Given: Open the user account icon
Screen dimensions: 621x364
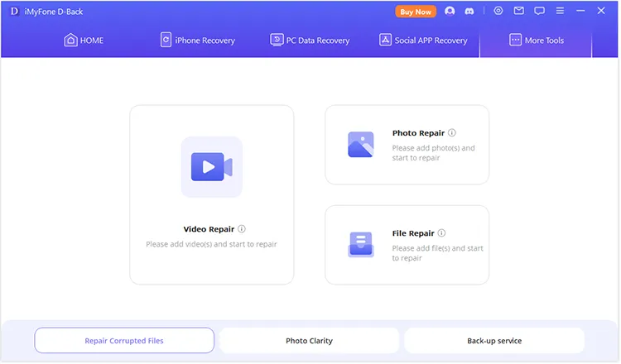Looking at the screenshot, I should pyautogui.click(x=450, y=11).
